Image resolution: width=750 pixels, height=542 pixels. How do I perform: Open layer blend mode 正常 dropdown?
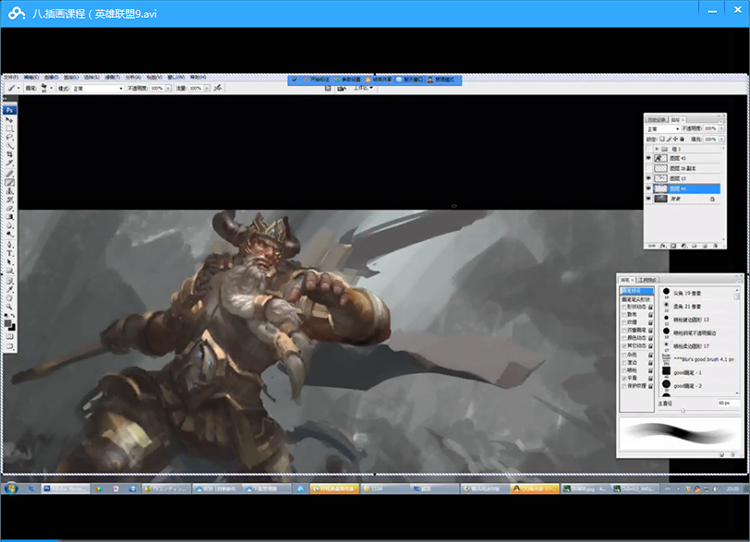[663, 129]
